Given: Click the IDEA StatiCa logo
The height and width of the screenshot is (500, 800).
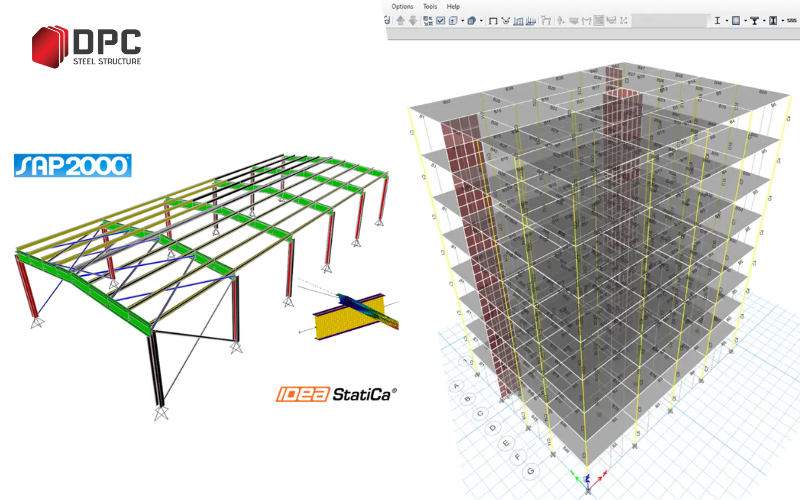Looking at the screenshot, I should 336,394.
